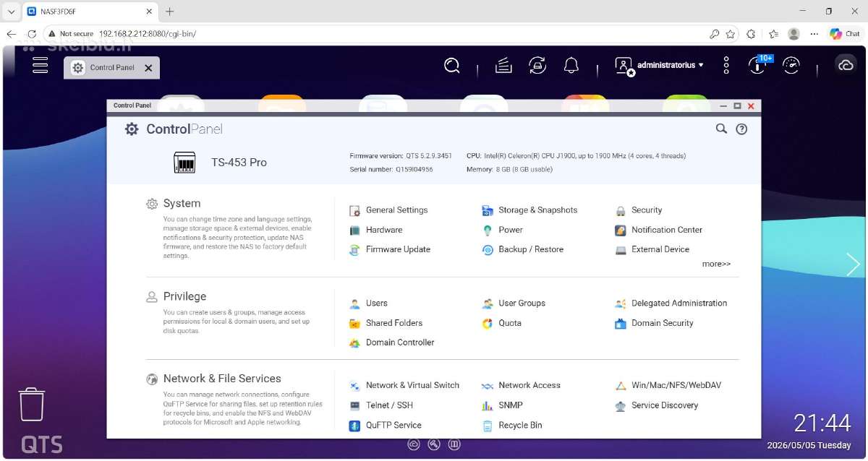The height and width of the screenshot is (461, 868).
Task: Open the browser Copilot Chat button
Action: (845, 34)
